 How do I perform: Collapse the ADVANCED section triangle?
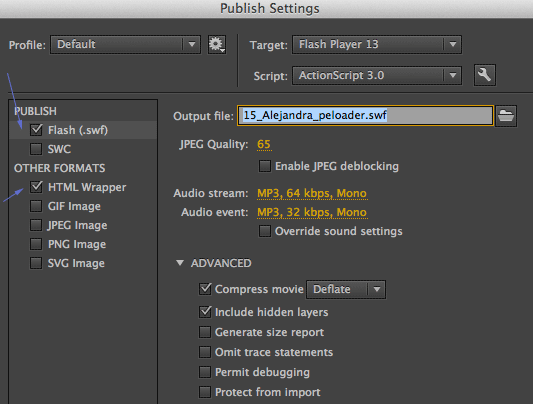tap(180, 263)
